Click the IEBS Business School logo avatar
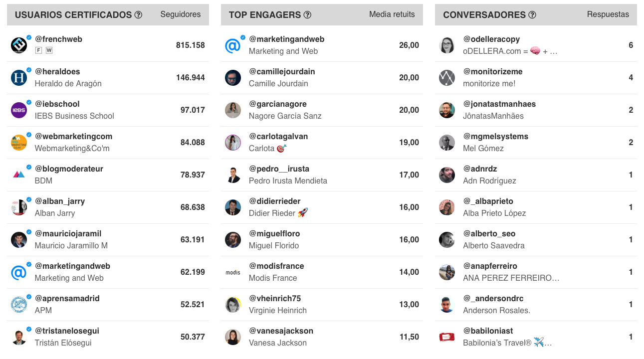The image size is (644, 359). click(19, 110)
